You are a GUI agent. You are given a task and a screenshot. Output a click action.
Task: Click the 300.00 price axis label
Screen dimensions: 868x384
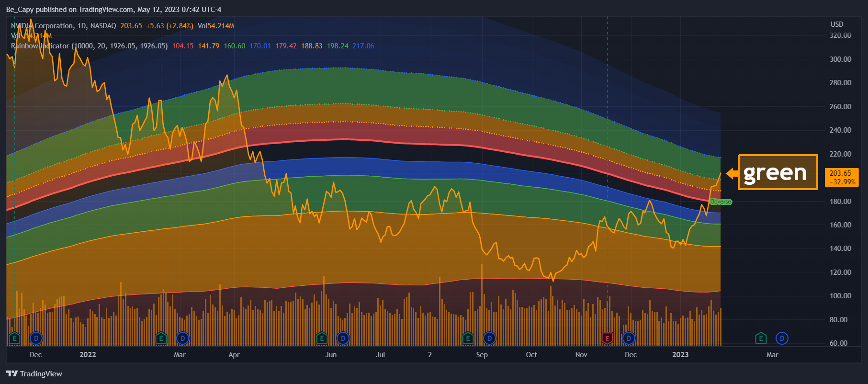[x=840, y=59]
